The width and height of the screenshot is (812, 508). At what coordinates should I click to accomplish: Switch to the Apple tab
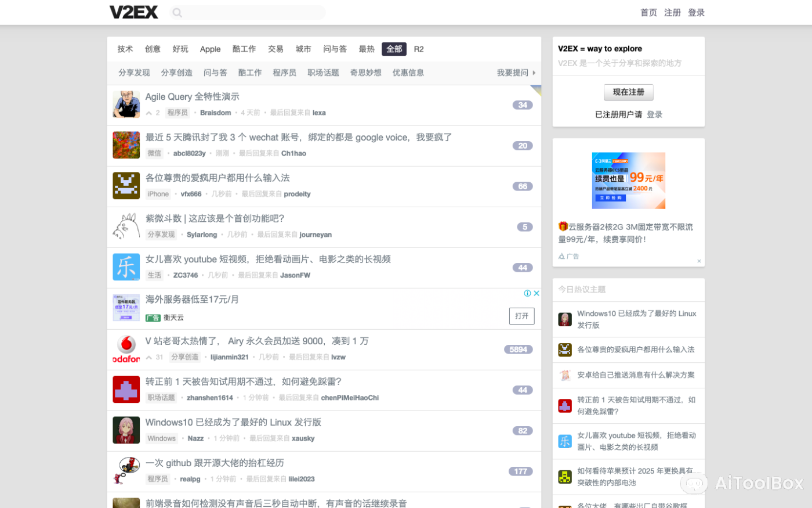210,49
